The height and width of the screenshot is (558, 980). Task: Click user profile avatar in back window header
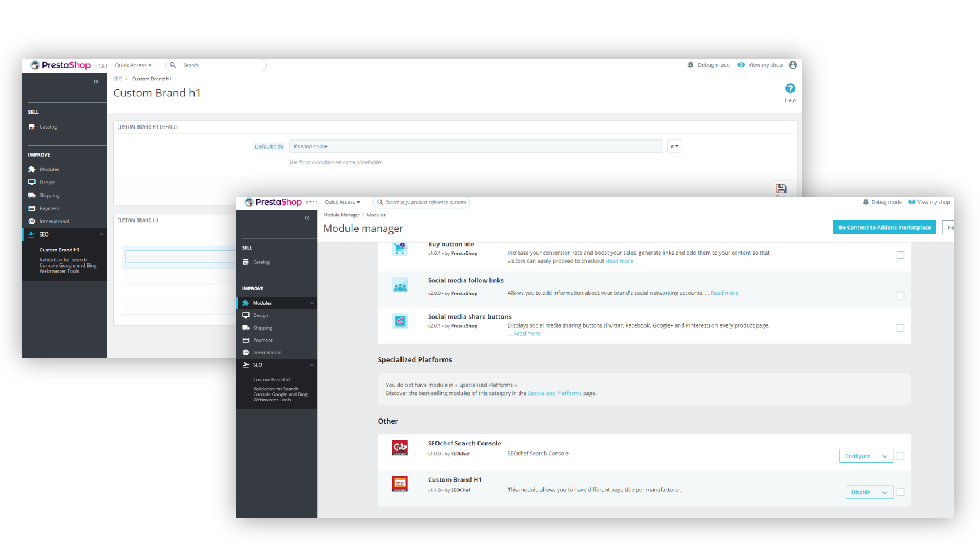tap(793, 65)
